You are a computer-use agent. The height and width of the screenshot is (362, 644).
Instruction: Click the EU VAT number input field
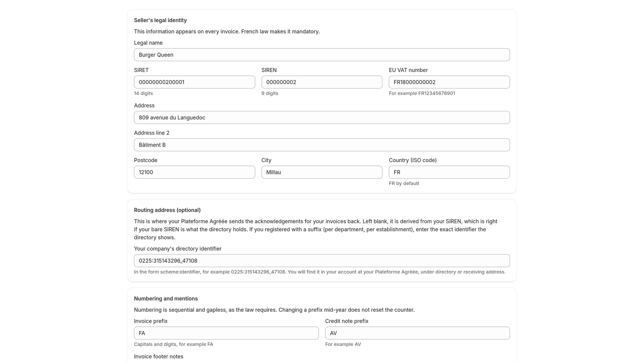[449, 82]
